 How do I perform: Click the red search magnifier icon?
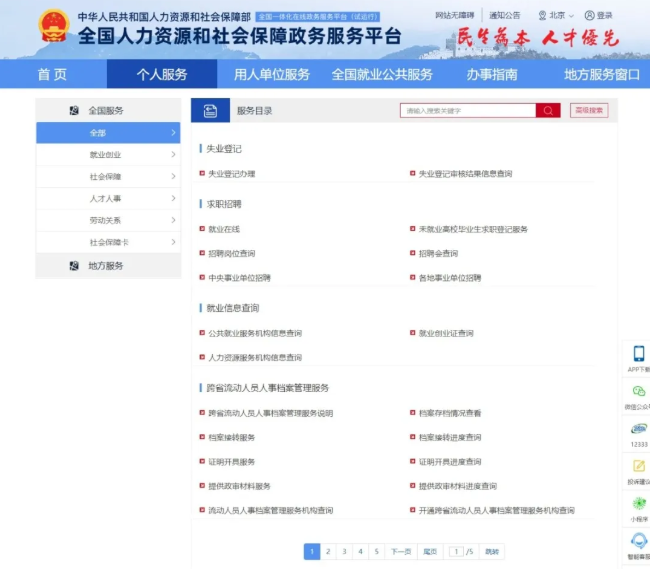547,111
